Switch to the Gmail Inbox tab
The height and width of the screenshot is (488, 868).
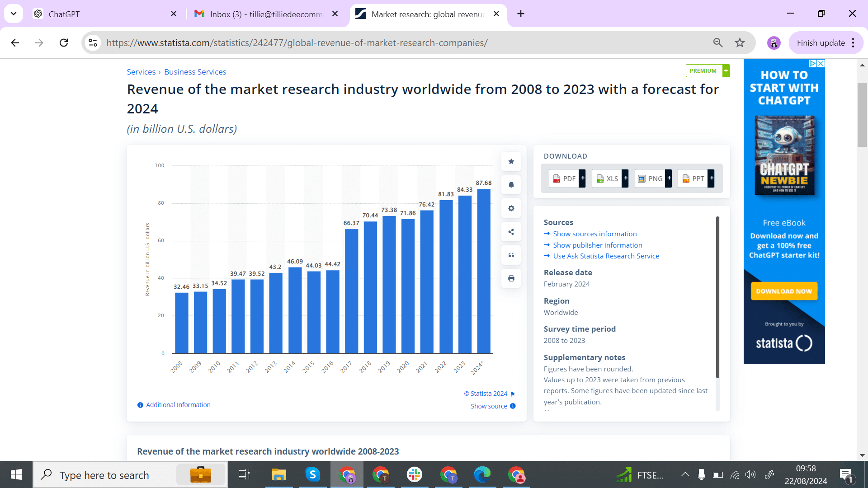tap(262, 14)
